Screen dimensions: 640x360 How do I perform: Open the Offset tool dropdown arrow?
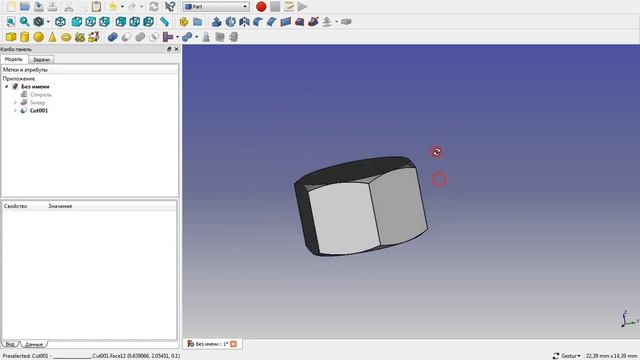(336, 22)
